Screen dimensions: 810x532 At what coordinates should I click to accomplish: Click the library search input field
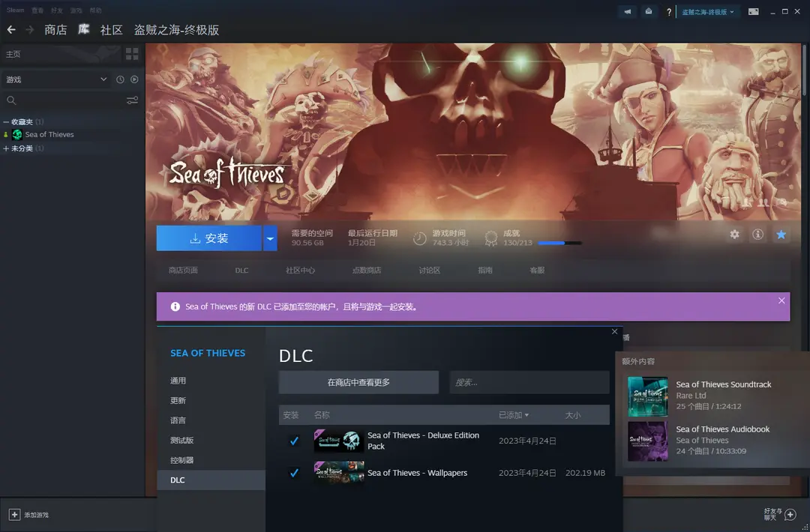[x=70, y=100]
